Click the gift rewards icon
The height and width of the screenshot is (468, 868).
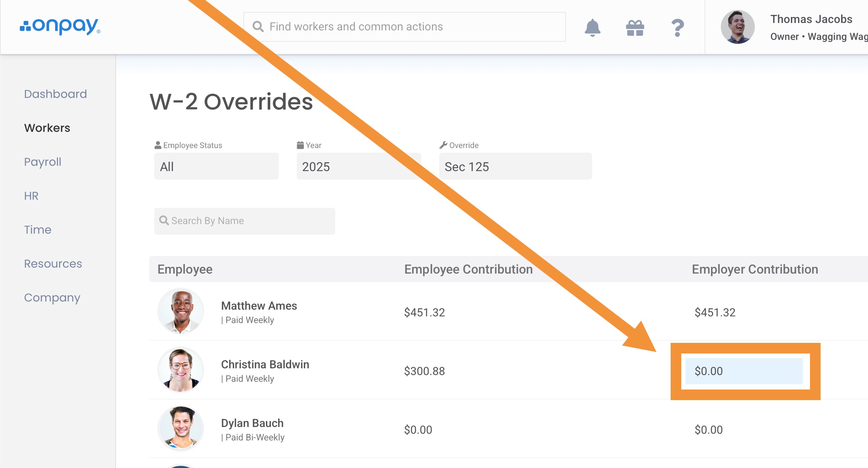click(x=635, y=28)
